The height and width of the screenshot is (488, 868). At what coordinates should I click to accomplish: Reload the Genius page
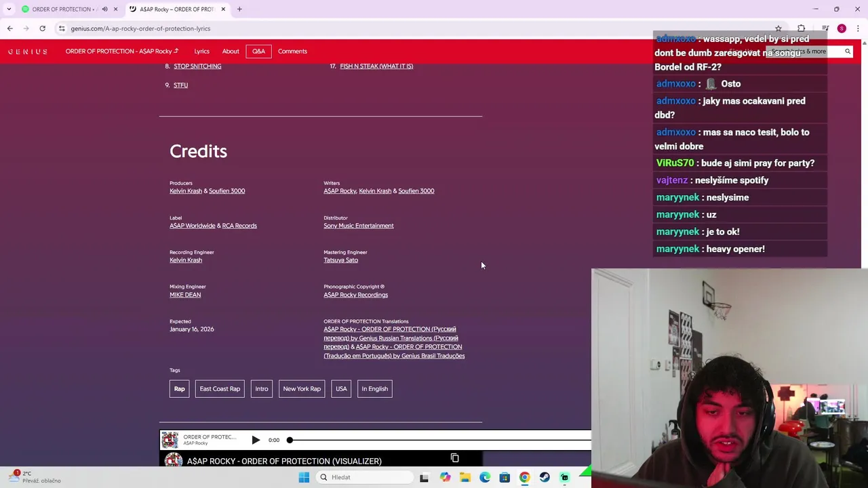click(42, 28)
